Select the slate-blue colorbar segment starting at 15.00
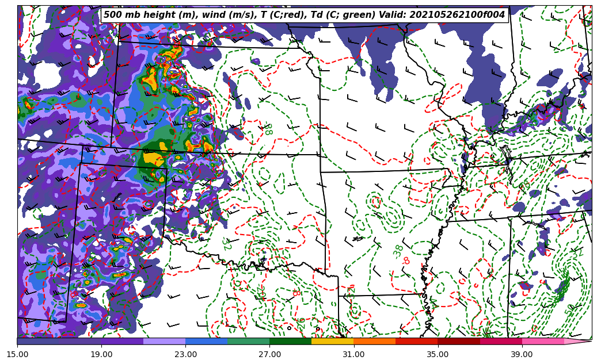Image resolution: width=597 pixels, height=364 pixels. [38, 341]
